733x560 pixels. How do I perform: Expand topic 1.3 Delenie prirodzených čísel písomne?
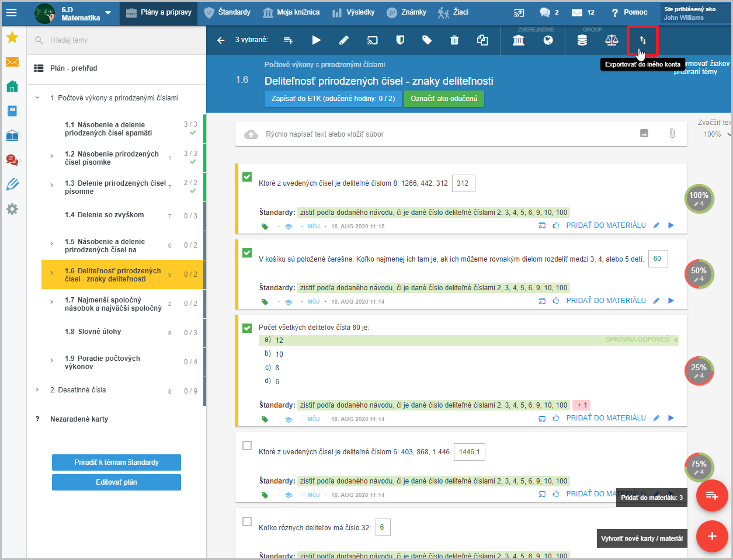pos(51,185)
